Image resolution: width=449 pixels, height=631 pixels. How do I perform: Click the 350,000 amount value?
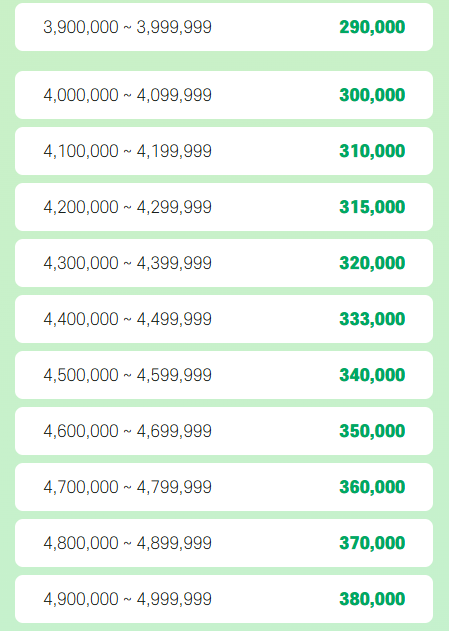pos(372,431)
